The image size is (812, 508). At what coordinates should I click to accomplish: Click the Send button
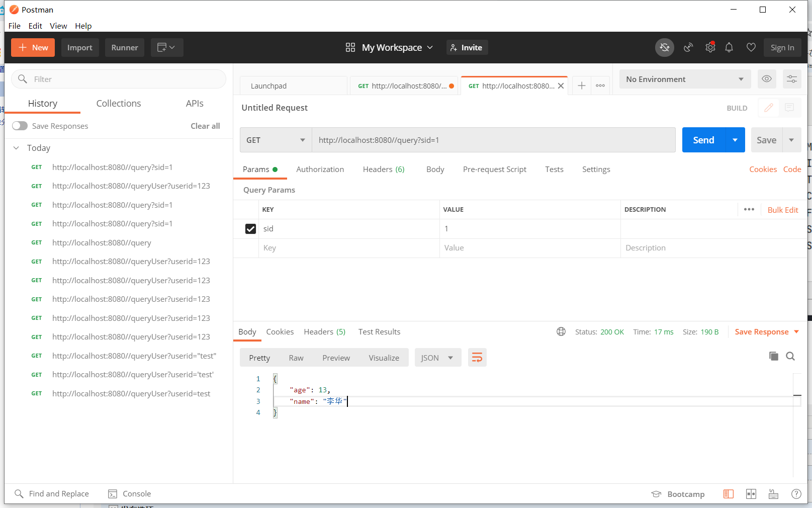[x=703, y=140]
